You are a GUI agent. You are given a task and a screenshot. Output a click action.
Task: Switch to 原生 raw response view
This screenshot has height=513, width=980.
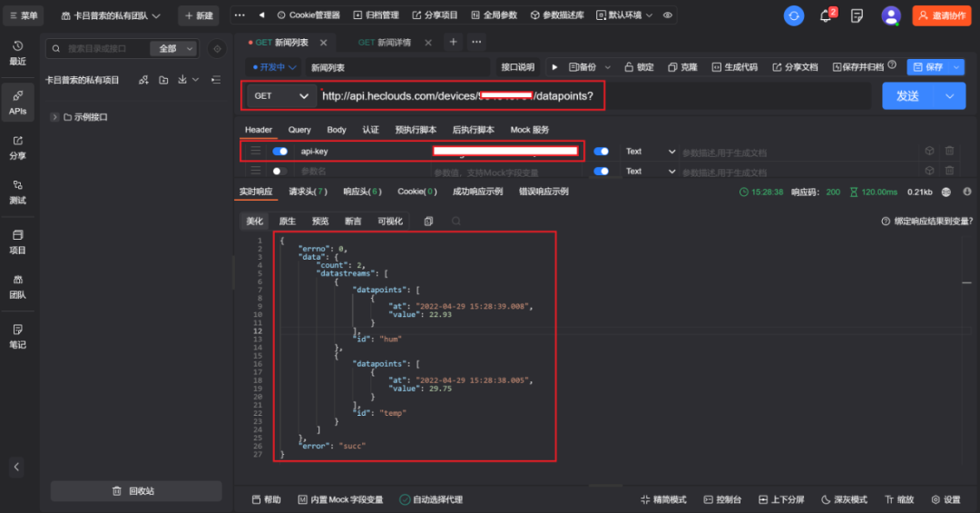[x=287, y=221]
